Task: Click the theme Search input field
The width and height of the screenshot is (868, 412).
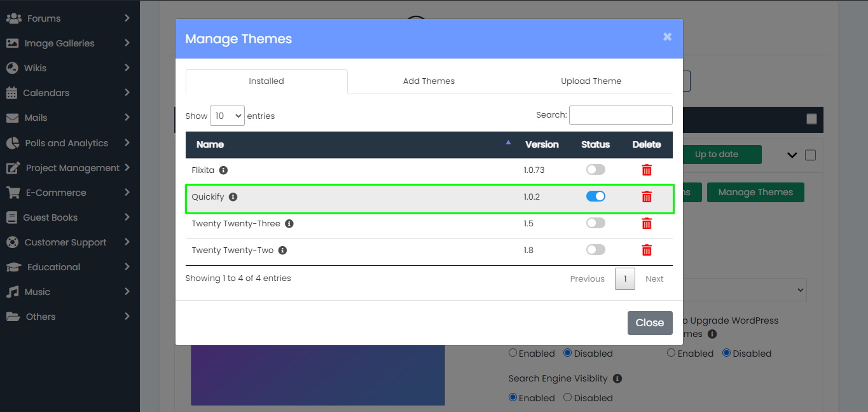Action: (620, 115)
